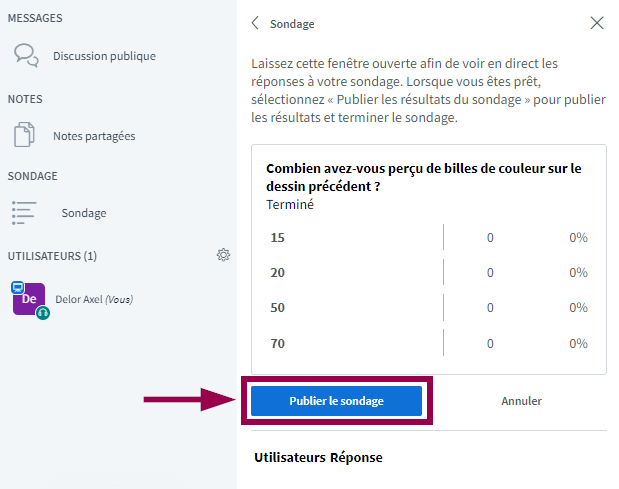This screenshot has width=619, height=489.
Task: Close the Sondage panel with X
Action: (597, 23)
